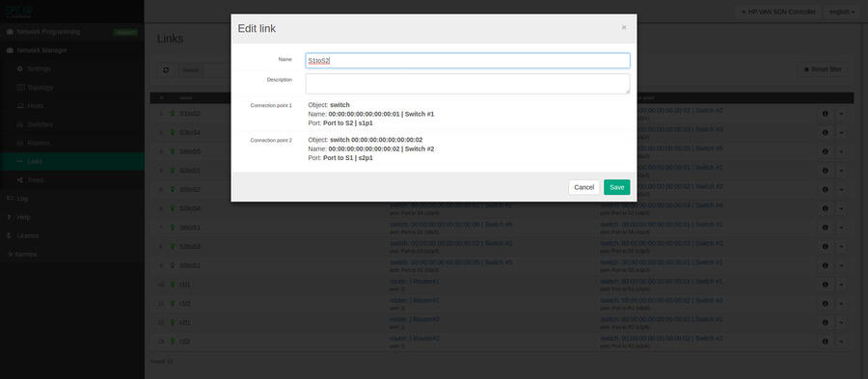Open the english language dropdown
868x379 pixels.
point(843,12)
